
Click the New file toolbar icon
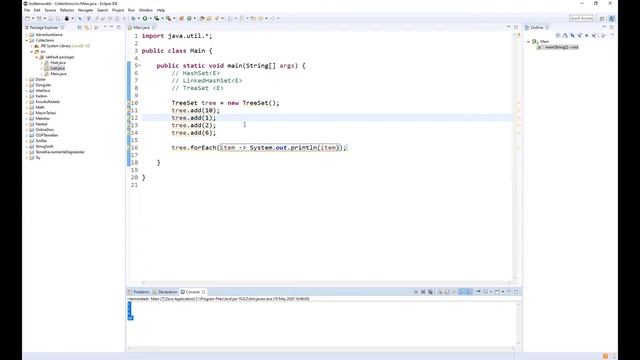pyautogui.click(x=27, y=18)
